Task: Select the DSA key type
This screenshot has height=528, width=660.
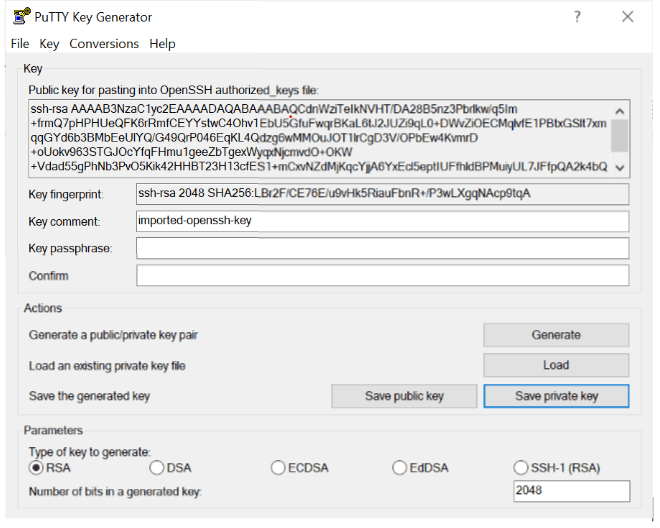Action: [x=156, y=467]
